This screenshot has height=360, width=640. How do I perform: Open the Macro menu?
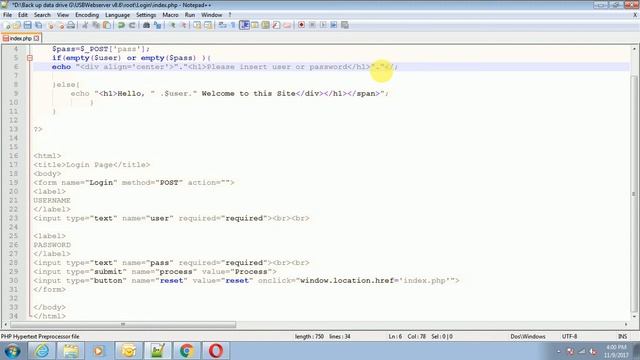[x=170, y=15]
